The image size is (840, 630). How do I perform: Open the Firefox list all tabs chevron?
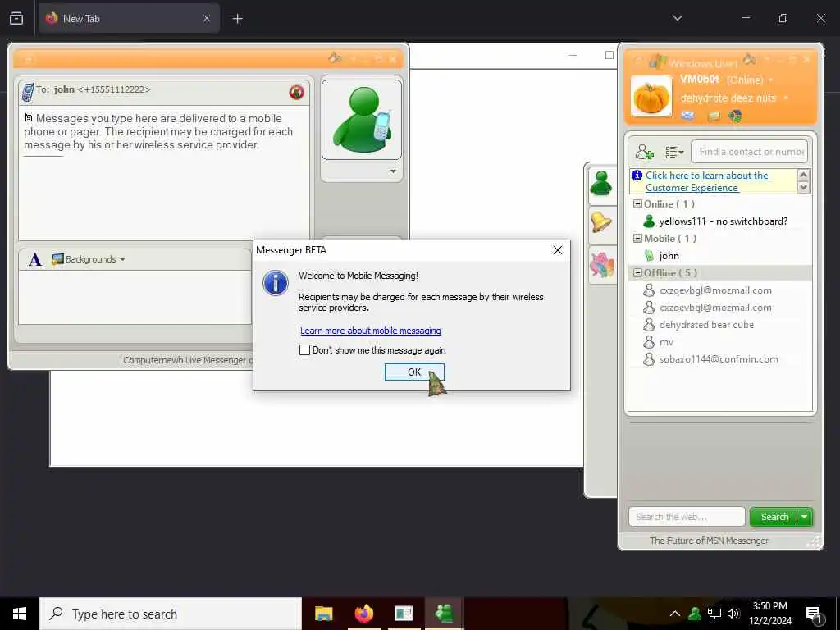[677, 18]
